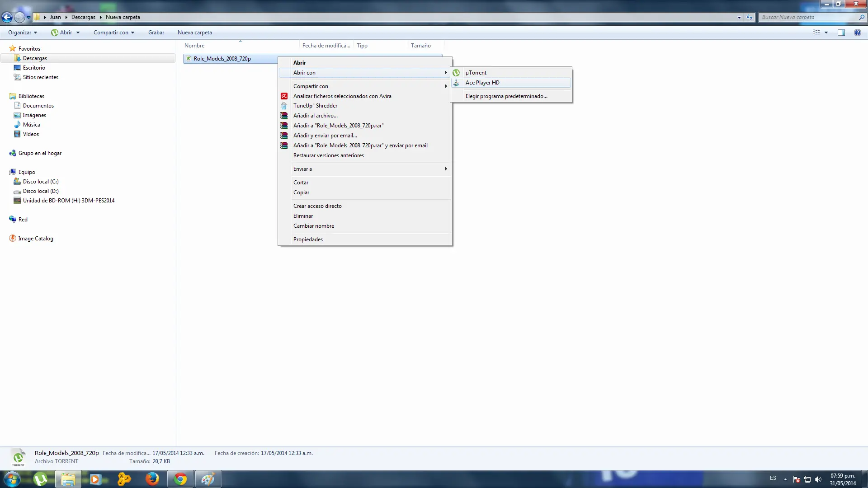This screenshot has width=868, height=488.
Task: Open the recent pages dropdown arrow
Action: [x=28, y=17]
